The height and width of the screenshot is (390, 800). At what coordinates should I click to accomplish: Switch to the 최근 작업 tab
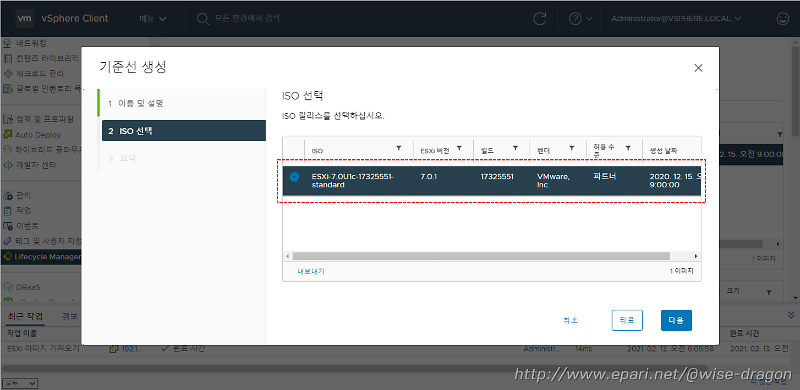pos(25,316)
